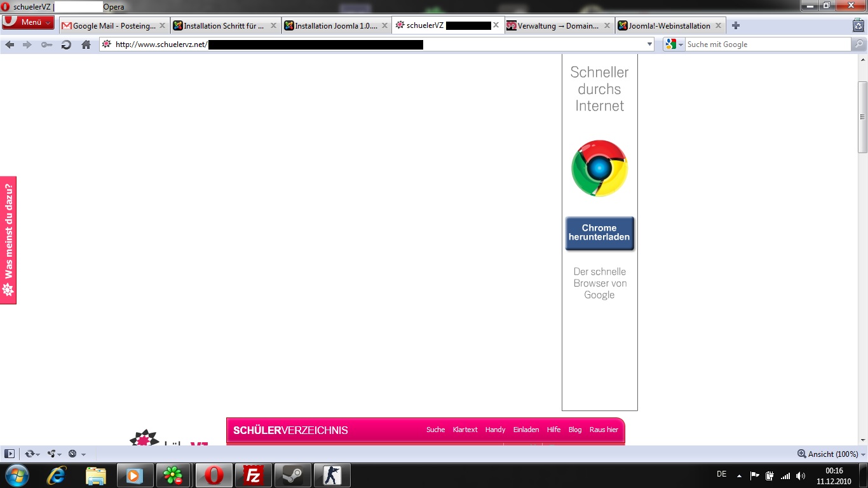The width and height of the screenshot is (868, 488).
Task: Expand the address bar history dropdown
Action: coord(649,44)
